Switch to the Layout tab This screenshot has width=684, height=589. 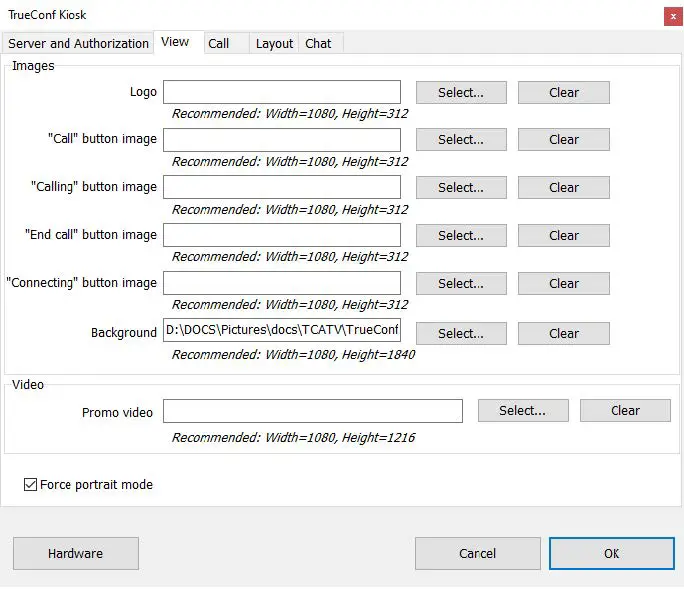(x=274, y=43)
